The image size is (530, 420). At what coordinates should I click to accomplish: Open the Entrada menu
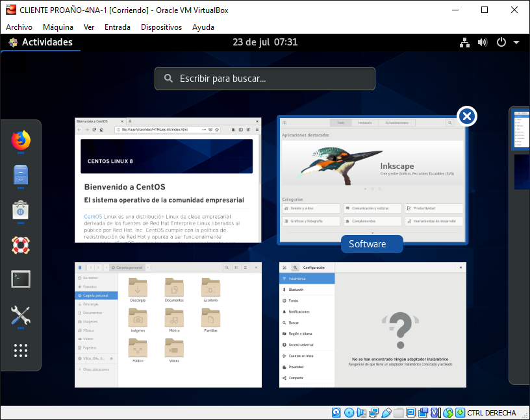118,27
